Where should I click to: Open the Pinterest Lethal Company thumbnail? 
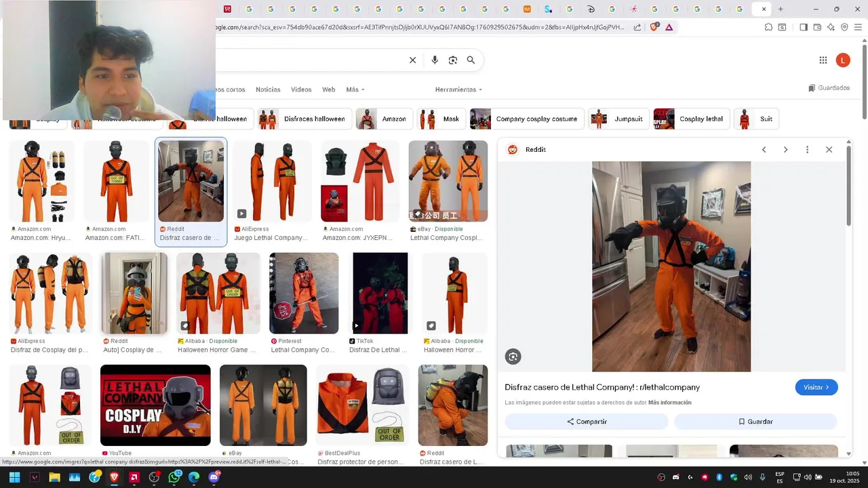[304, 293]
